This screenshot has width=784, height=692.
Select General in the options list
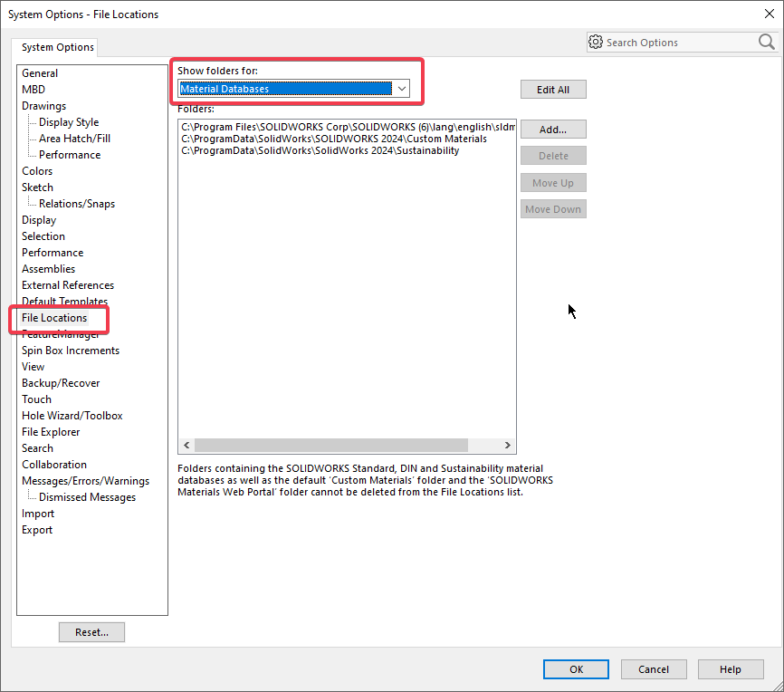pyautogui.click(x=40, y=73)
